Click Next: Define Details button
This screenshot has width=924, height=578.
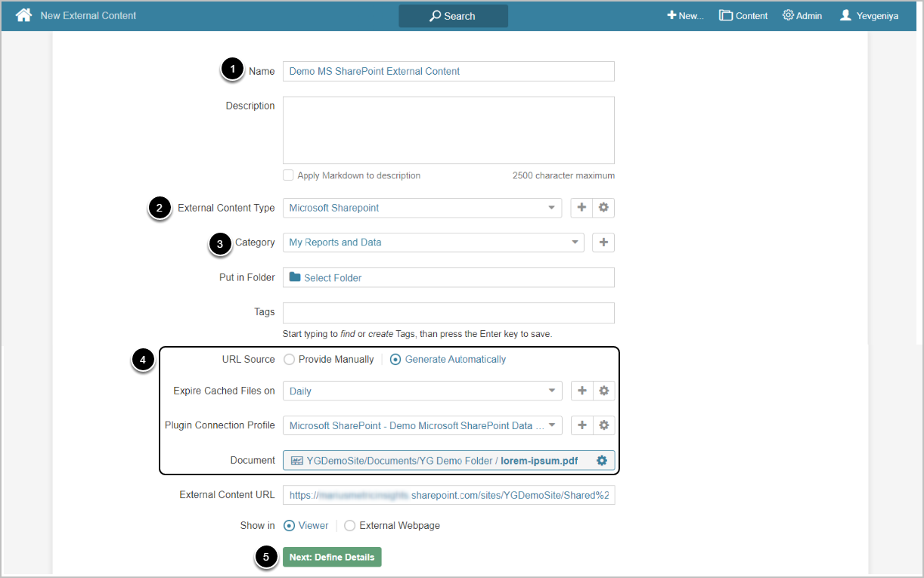click(x=332, y=557)
